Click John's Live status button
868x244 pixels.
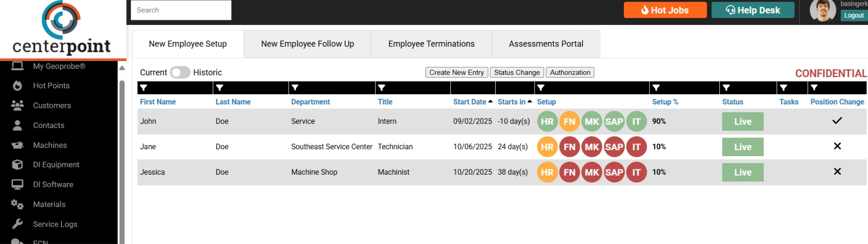coord(743,122)
